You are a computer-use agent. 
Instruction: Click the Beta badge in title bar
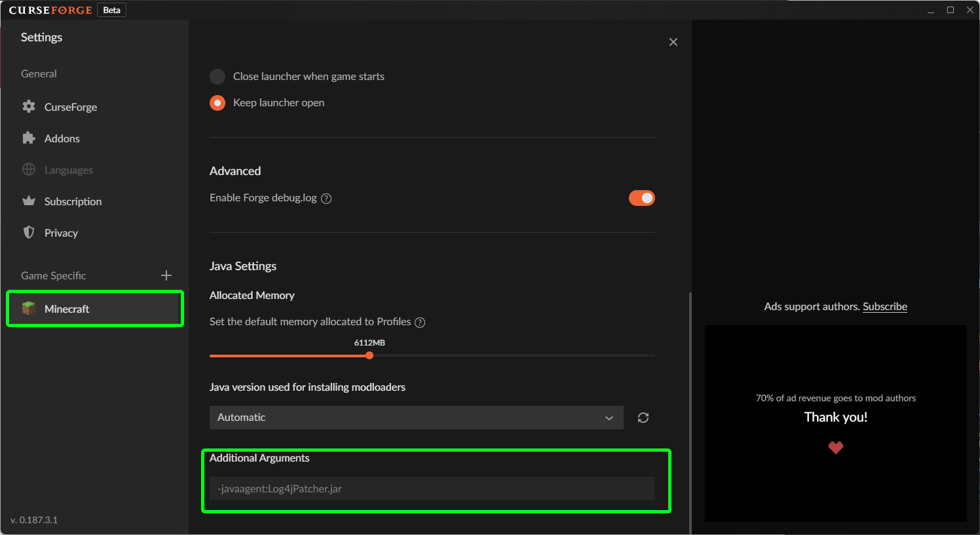[x=112, y=10]
